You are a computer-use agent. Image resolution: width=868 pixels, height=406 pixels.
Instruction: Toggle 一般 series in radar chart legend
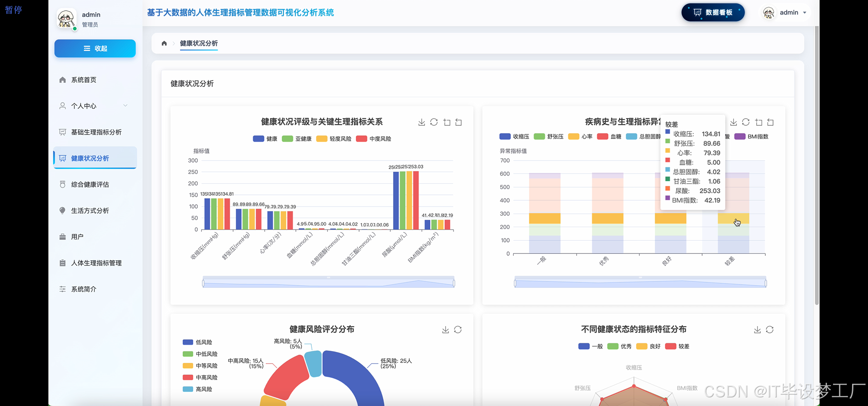(x=590, y=347)
